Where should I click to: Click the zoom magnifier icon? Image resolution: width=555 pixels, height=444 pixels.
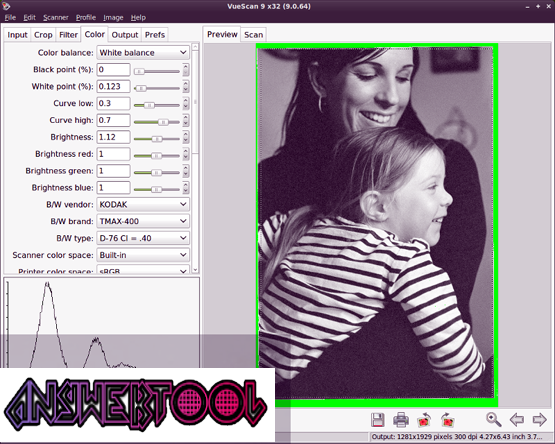tap(493, 420)
